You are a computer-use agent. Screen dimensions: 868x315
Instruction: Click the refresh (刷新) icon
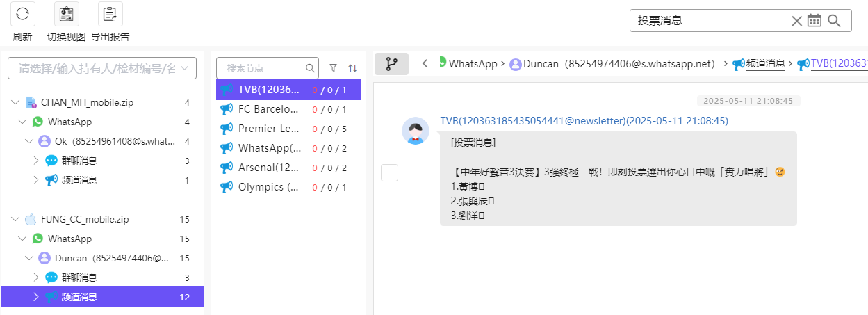(22, 14)
